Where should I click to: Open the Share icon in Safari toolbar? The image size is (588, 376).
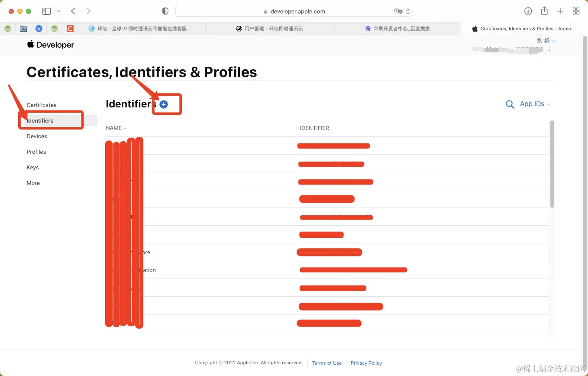(544, 11)
